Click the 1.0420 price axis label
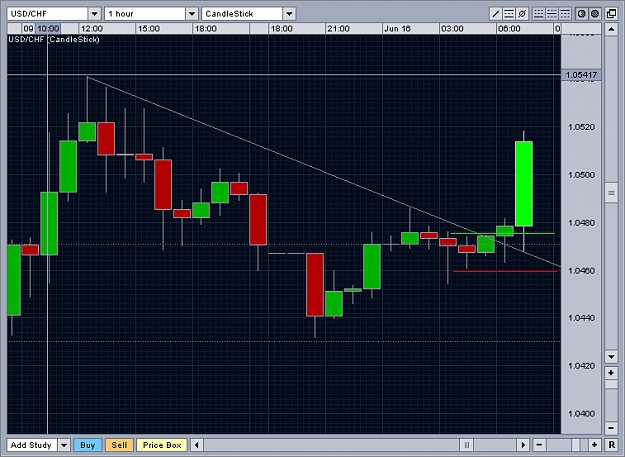The height and width of the screenshot is (457, 625). point(581,366)
